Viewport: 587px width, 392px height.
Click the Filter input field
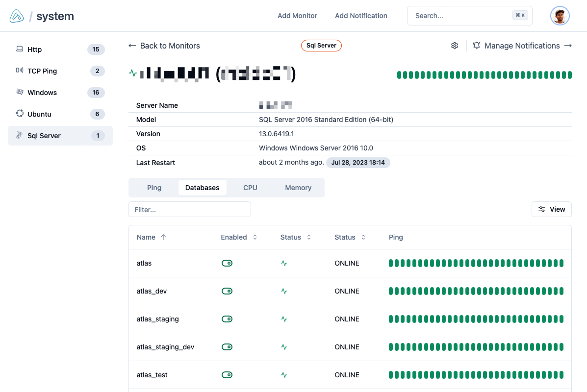coord(189,209)
